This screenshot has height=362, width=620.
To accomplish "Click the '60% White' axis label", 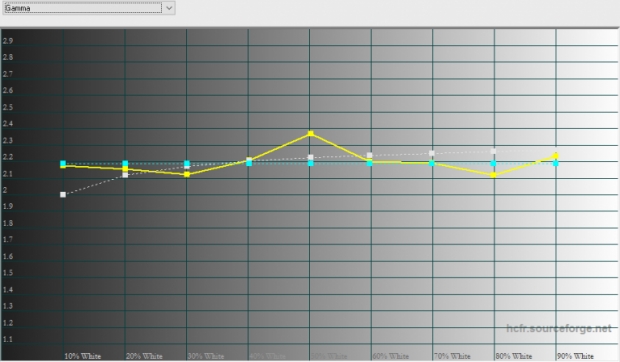I will (x=391, y=356).
